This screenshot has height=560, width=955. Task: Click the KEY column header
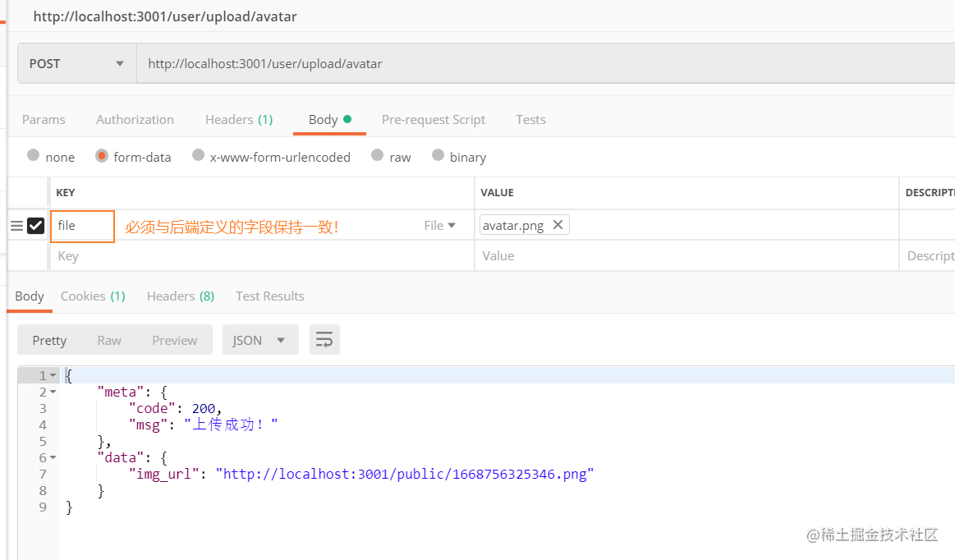[65, 193]
